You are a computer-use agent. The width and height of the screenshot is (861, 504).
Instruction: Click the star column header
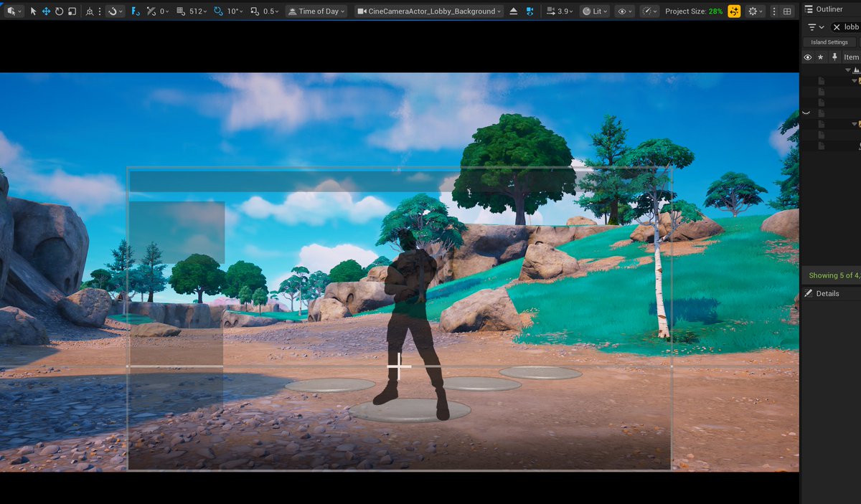coord(821,57)
